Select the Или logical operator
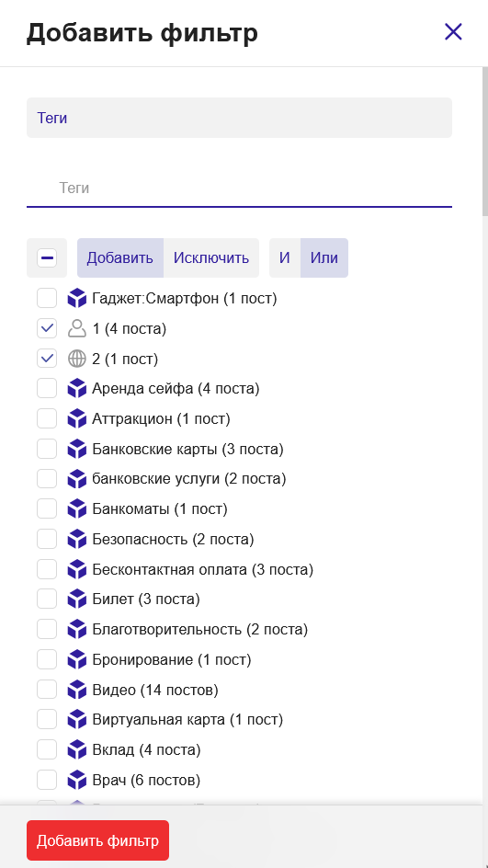 click(x=324, y=258)
